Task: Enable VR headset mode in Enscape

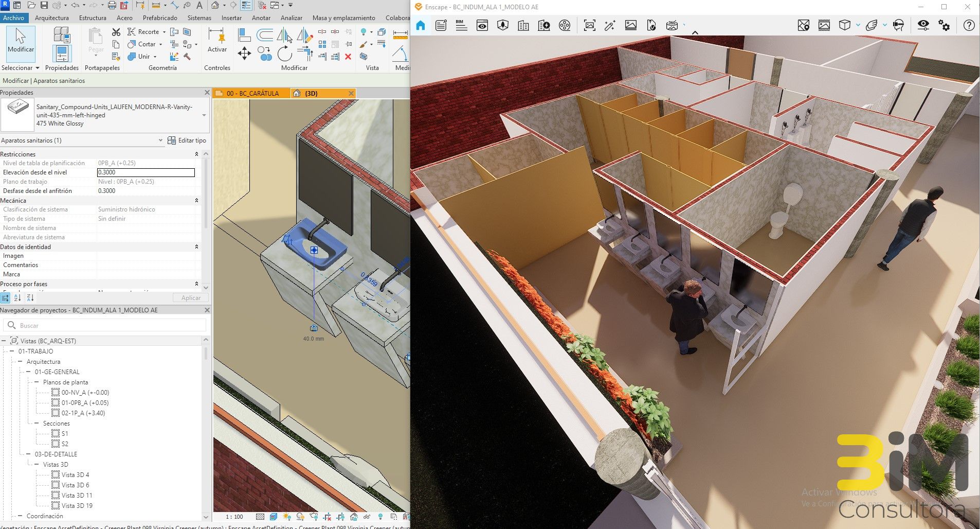Action: point(898,25)
